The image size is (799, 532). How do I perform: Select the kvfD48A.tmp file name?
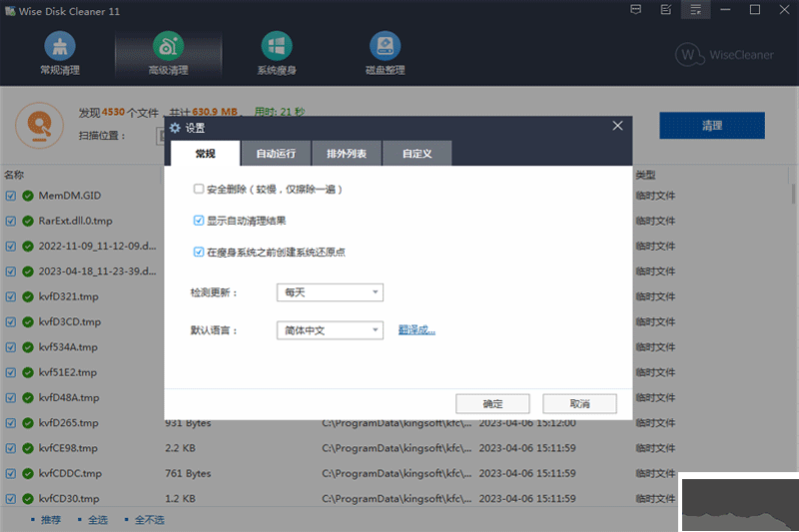[x=69, y=397]
